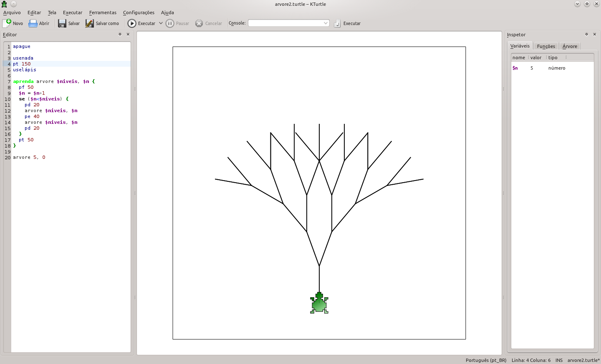Click code line 'uselápis'
The width and height of the screenshot is (601, 364).
[25, 70]
